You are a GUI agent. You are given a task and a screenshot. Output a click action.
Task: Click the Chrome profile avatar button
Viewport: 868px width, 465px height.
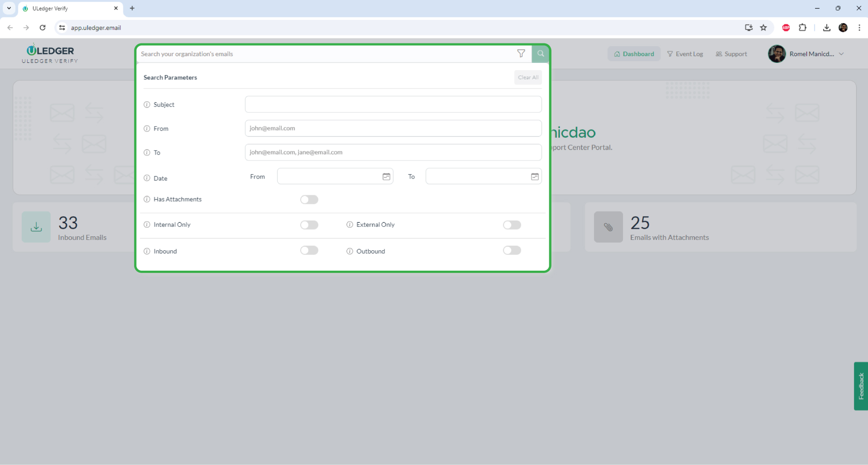[x=843, y=28]
